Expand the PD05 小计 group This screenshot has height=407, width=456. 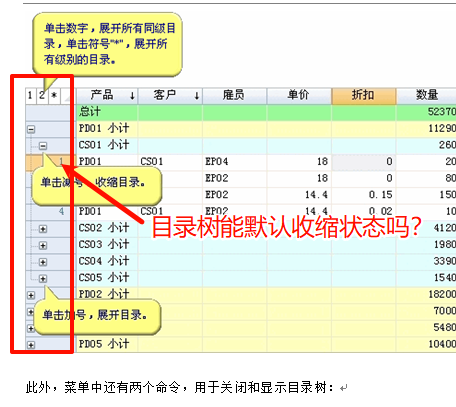click(31, 345)
